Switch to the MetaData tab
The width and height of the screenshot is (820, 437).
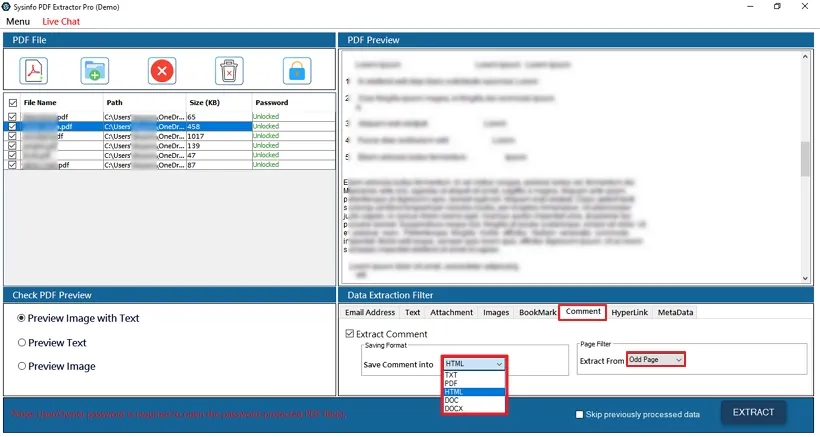(x=675, y=312)
